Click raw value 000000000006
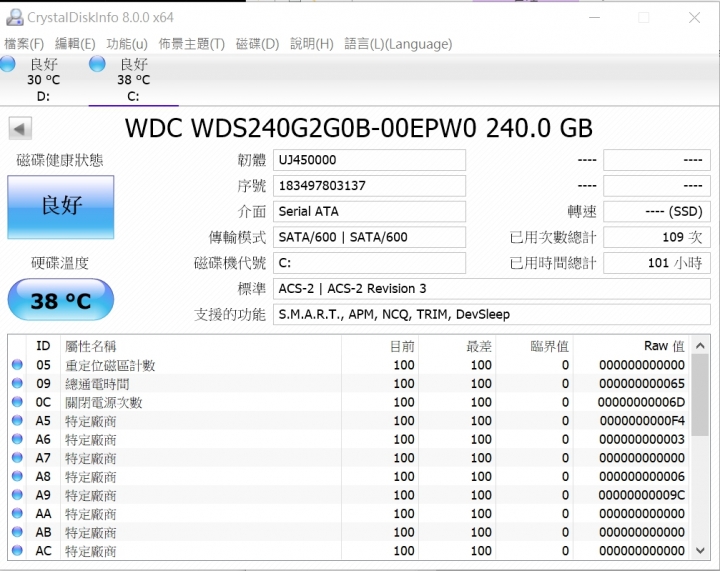 point(641,476)
